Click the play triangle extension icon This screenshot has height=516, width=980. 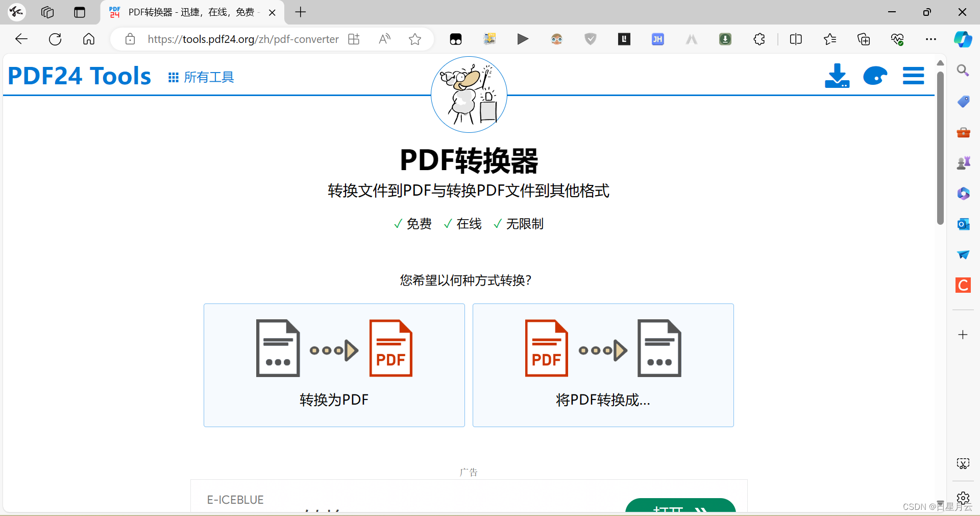[x=523, y=39]
